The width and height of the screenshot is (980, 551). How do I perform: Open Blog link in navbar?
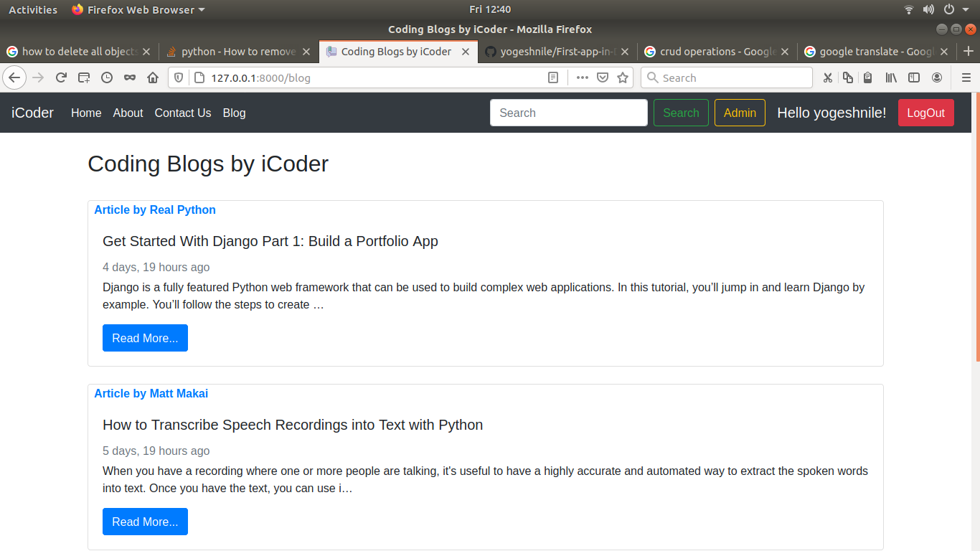click(x=234, y=113)
